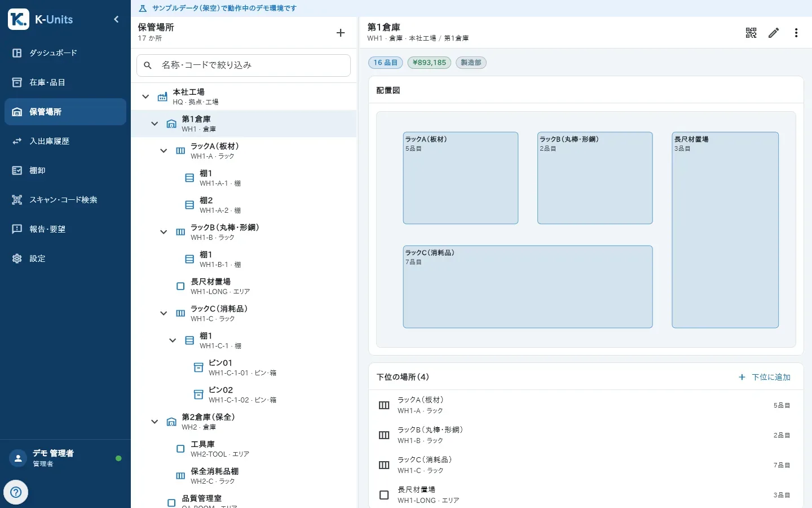Viewport: 812px width, 508px height.
Task: Select ラックC(消耗品) block in layout map
Action: pyautogui.click(x=528, y=287)
